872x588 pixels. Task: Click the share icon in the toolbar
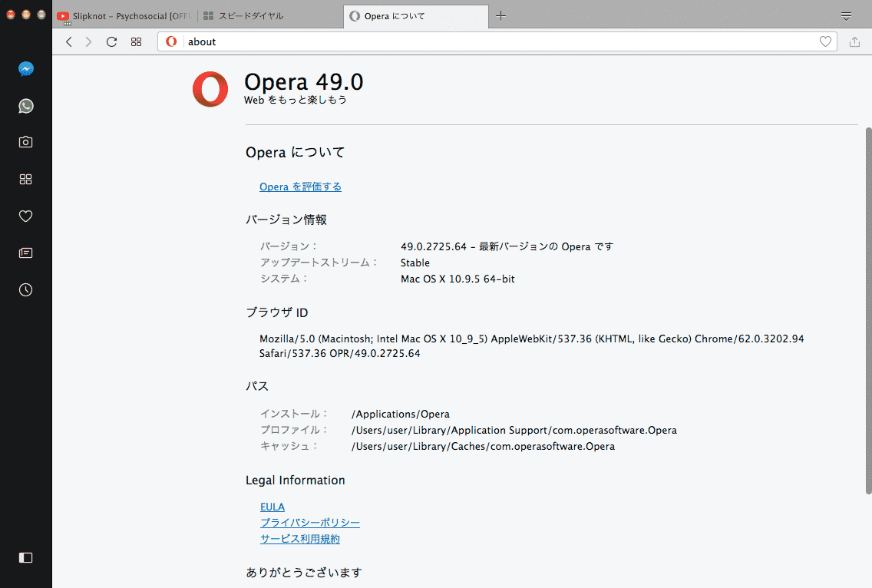pyautogui.click(x=855, y=41)
